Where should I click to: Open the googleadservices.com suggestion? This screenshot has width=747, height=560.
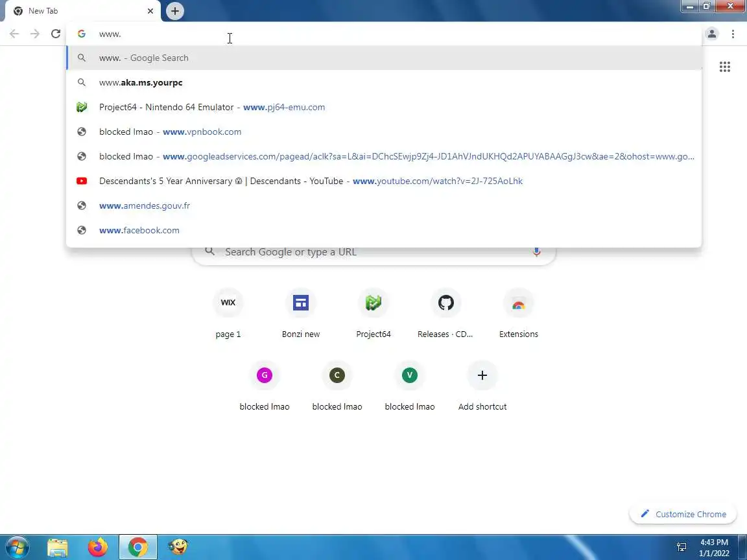click(383, 156)
